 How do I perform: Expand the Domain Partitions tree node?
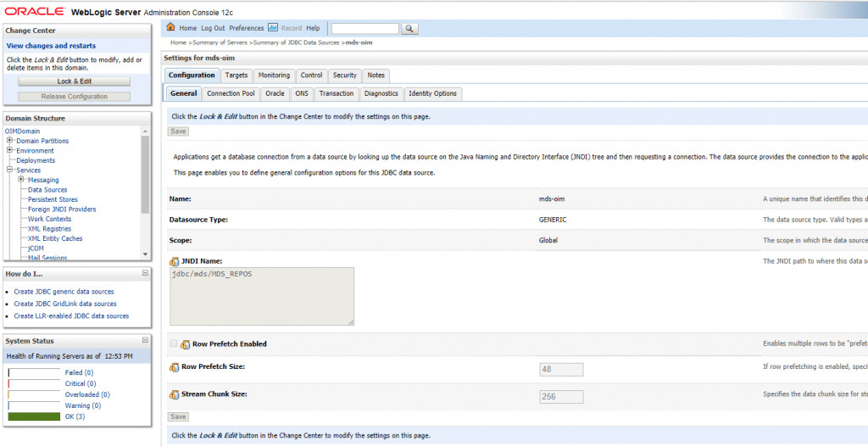[x=9, y=141]
